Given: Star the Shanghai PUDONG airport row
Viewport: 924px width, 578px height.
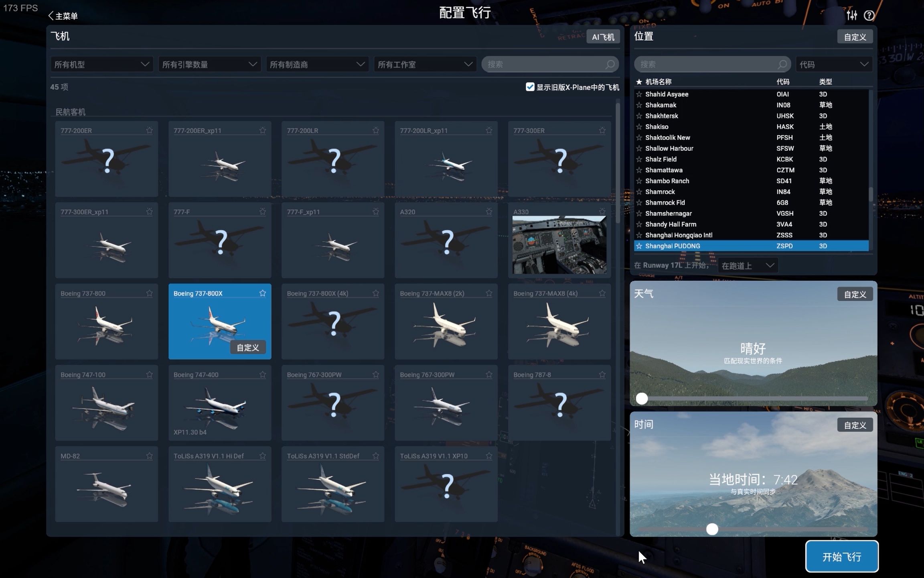Looking at the screenshot, I should (639, 246).
